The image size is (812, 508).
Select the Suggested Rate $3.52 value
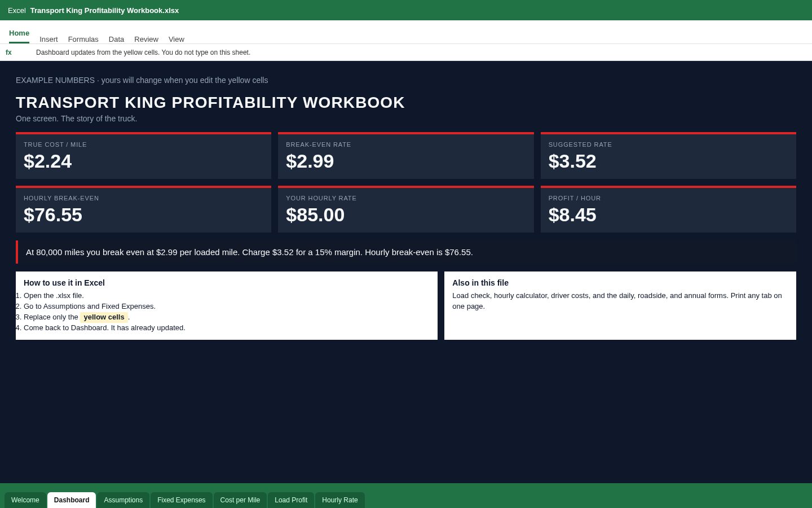(x=572, y=161)
